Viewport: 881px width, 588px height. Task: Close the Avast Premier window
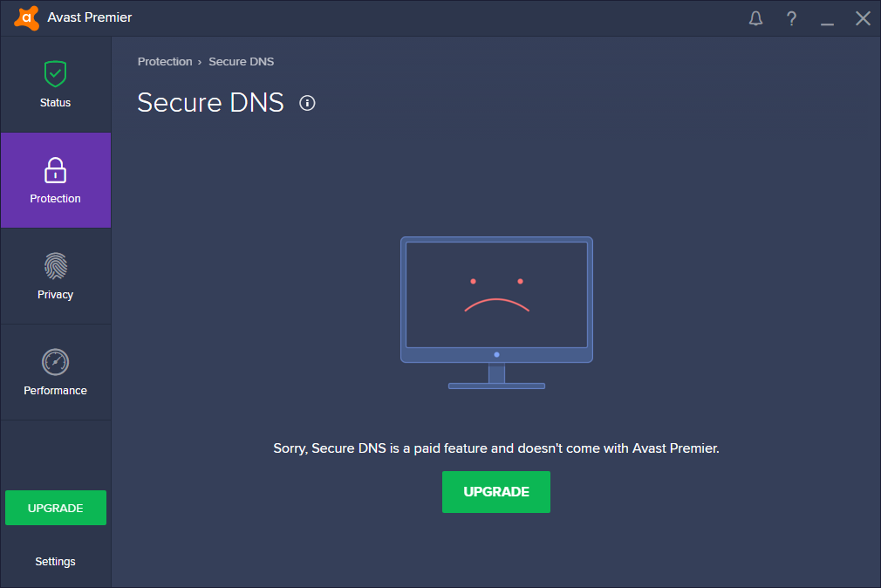coord(863,18)
